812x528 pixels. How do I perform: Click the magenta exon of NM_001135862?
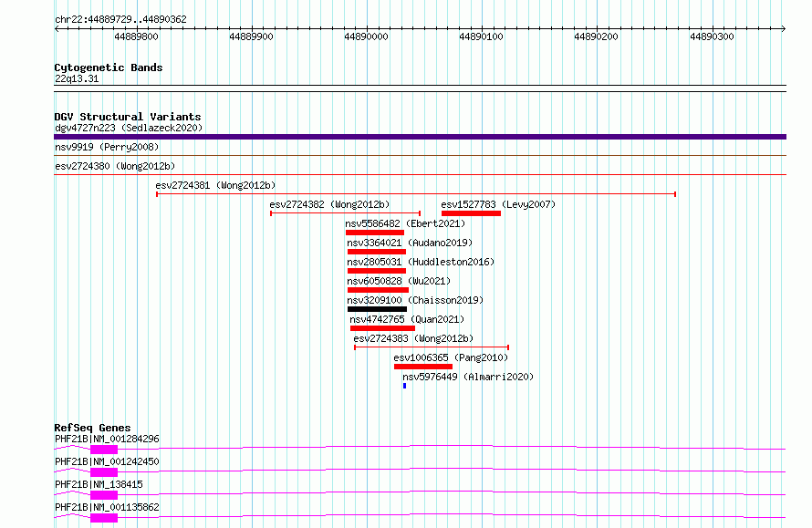pos(104,518)
